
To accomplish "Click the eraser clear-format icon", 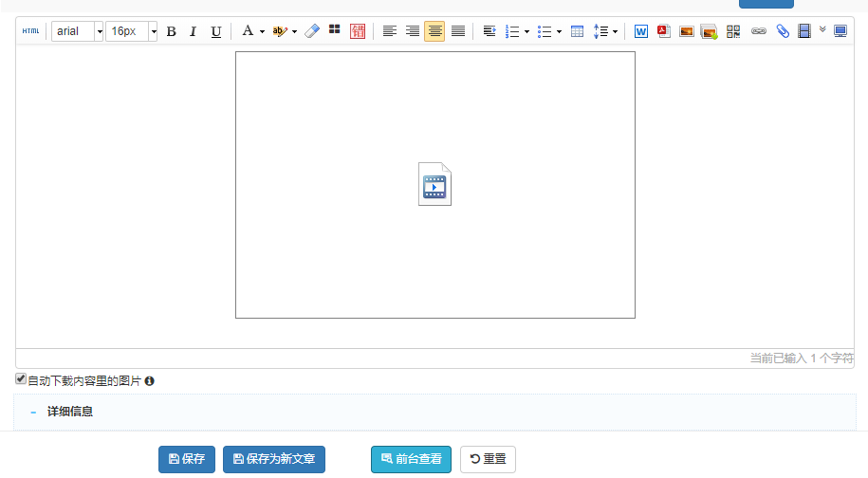I will (x=312, y=31).
